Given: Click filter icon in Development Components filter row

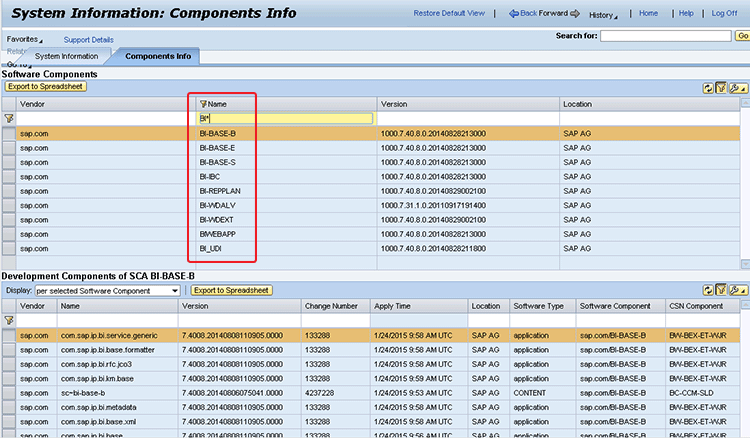Looking at the screenshot, I should (9, 320).
